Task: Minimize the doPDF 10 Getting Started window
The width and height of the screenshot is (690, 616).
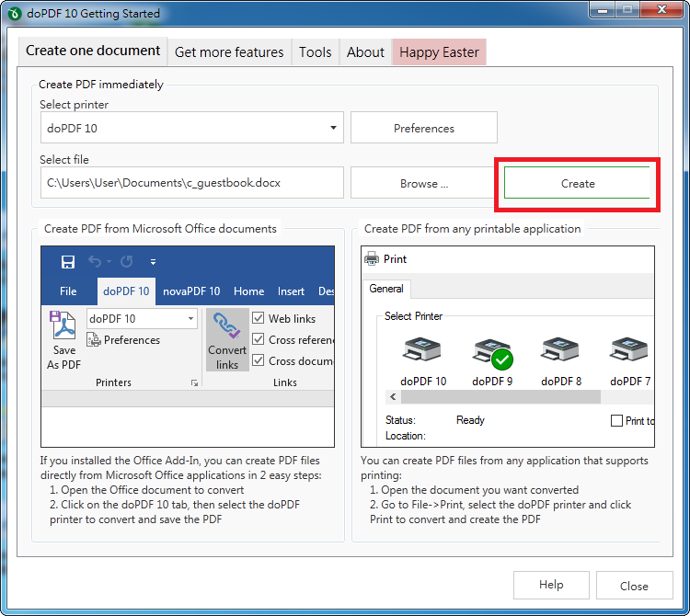Action: click(x=603, y=10)
